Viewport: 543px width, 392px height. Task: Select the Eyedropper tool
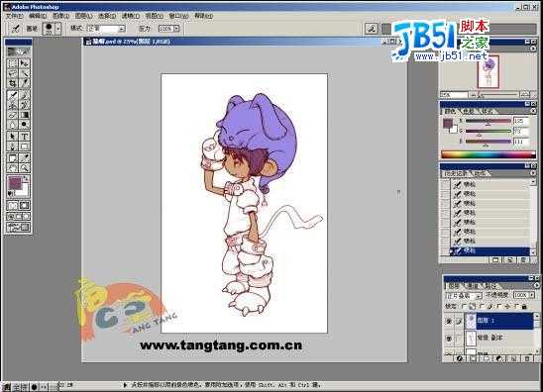click(24, 158)
